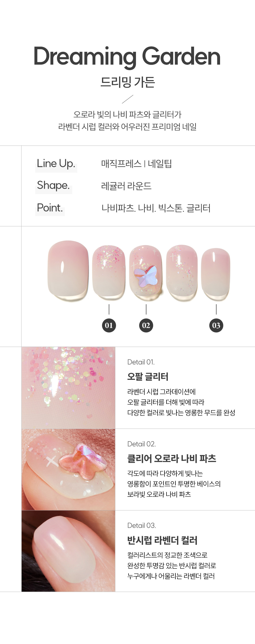Click the 01 number badge

(x=109, y=325)
